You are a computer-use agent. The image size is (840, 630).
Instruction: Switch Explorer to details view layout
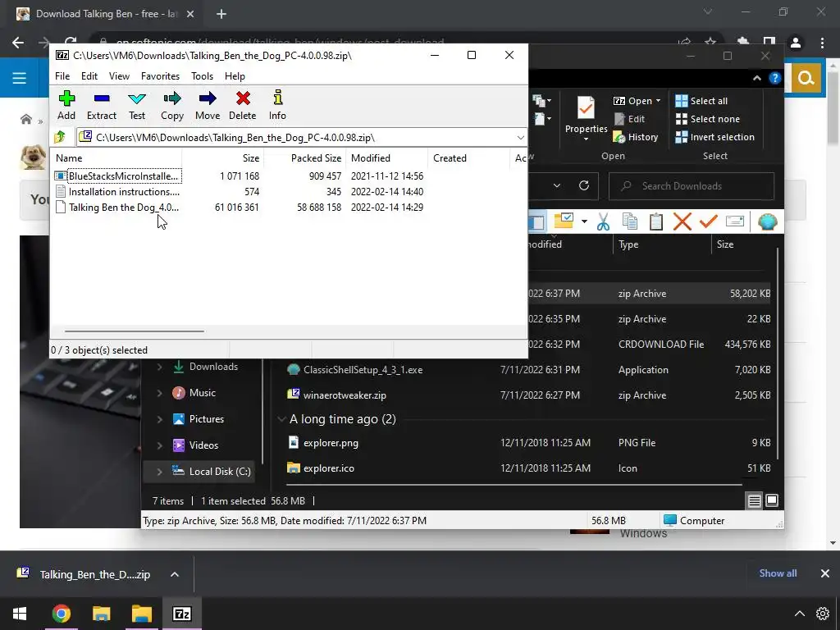(x=755, y=501)
